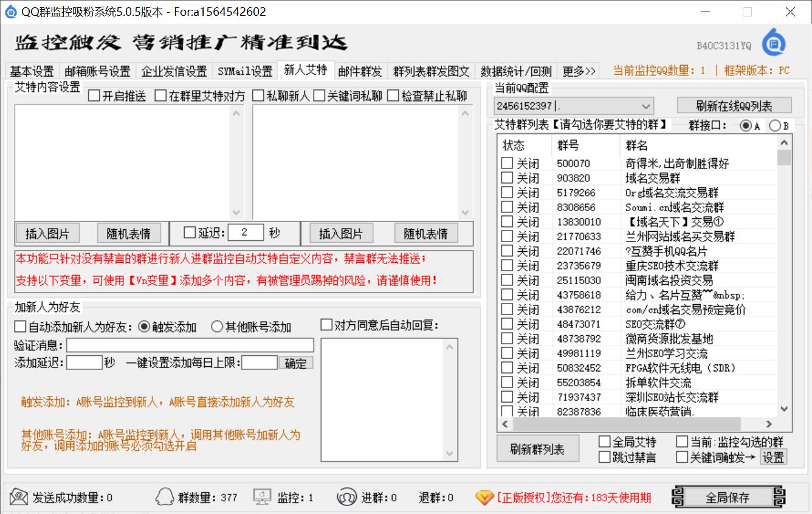Viewport: 812px width, 514px height.
Task: Click the 确定 button for daily limit
Action: coord(296,363)
